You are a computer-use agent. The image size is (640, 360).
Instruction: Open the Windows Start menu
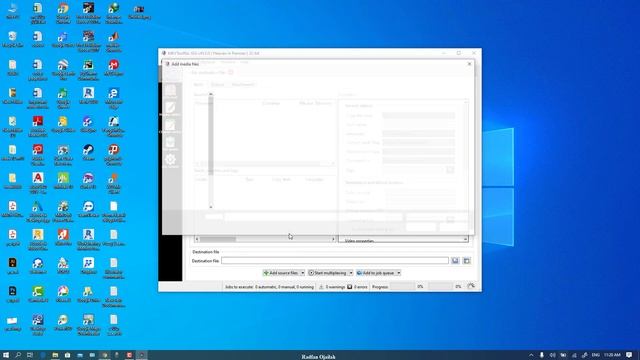[x=6, y=355]
